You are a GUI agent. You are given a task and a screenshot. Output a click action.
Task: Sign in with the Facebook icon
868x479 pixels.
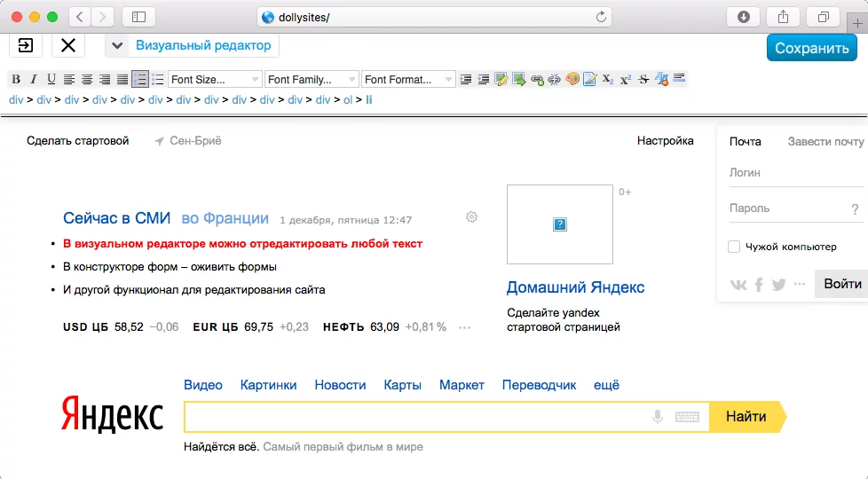[x=759, y=285]
